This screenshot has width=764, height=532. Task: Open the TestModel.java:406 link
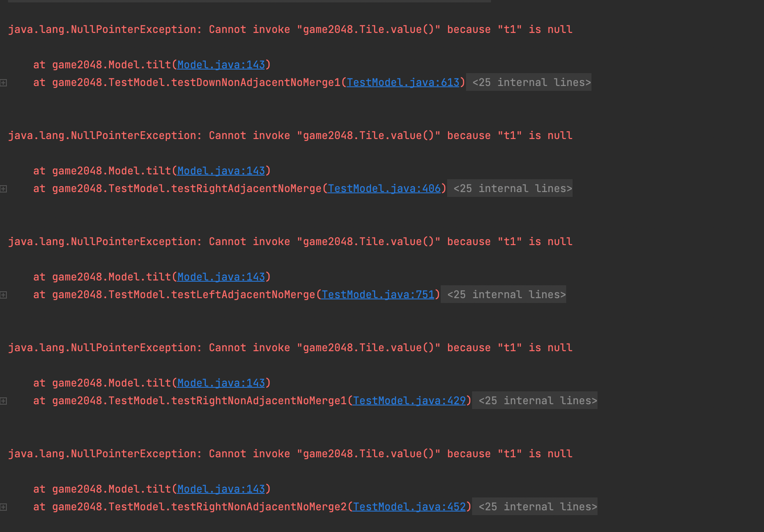384,188
